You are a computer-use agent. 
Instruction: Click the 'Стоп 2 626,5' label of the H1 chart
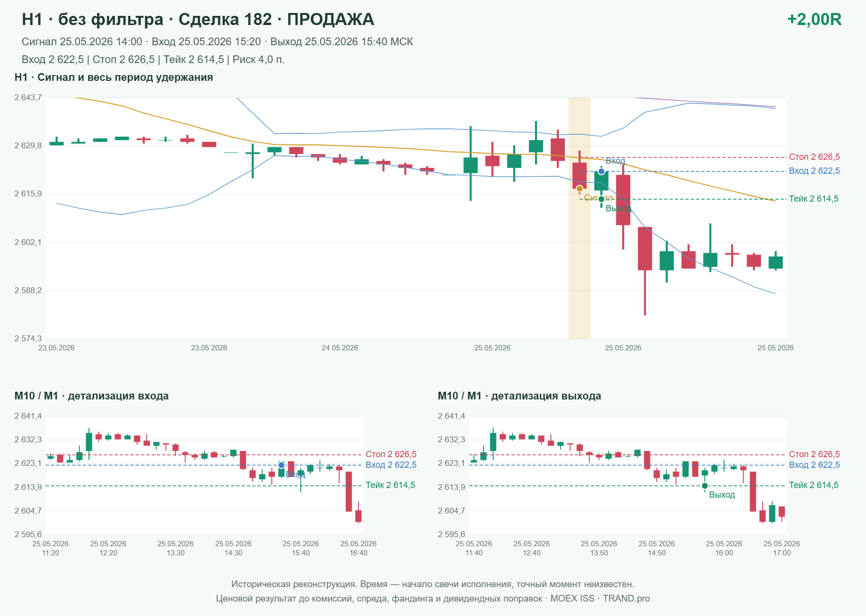[814, 157]
